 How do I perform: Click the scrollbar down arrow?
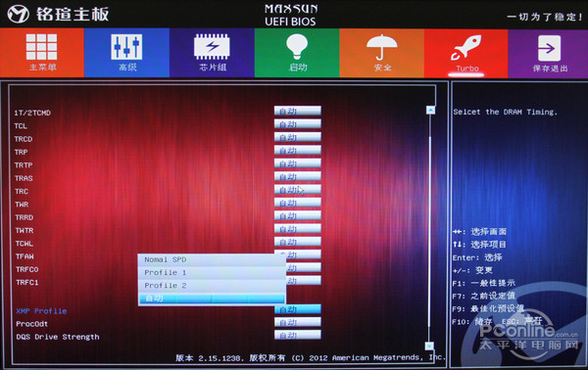coord(429,346)
